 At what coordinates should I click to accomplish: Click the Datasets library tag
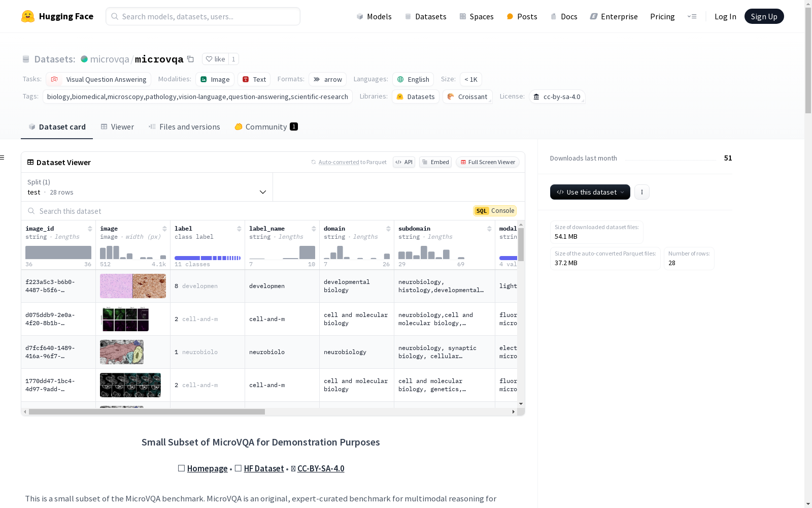pos(416,97)
